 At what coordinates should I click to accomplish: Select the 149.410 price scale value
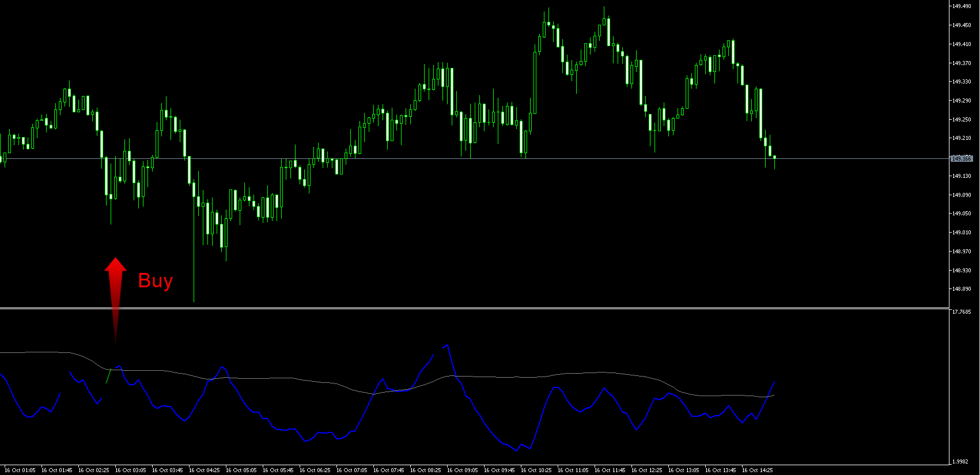(x=962, y=44)
